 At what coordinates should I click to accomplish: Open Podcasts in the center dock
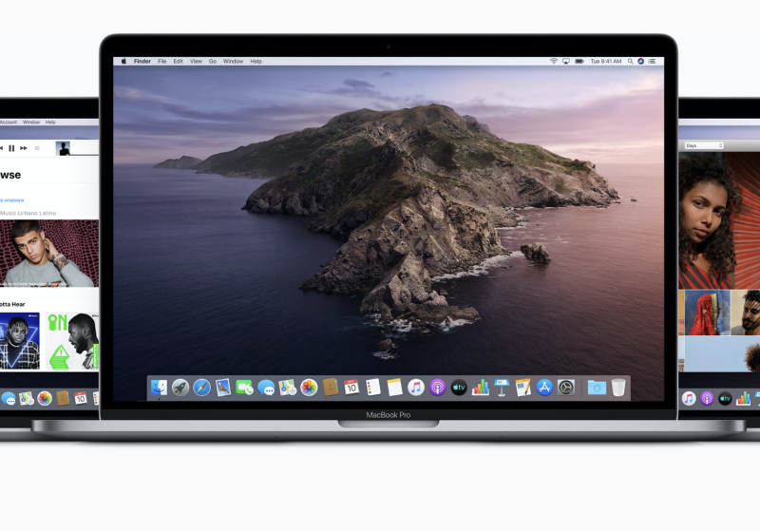tap(437, 388)
